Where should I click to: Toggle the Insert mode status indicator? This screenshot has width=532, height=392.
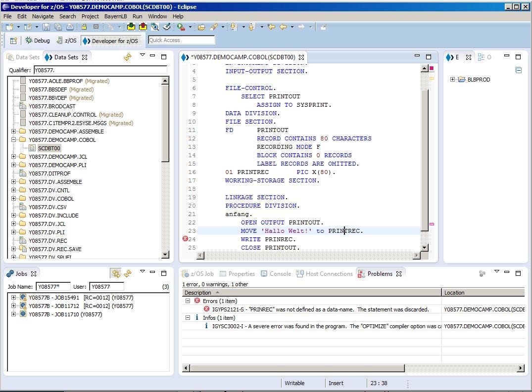pyautogui.click(x=336, y=383)
